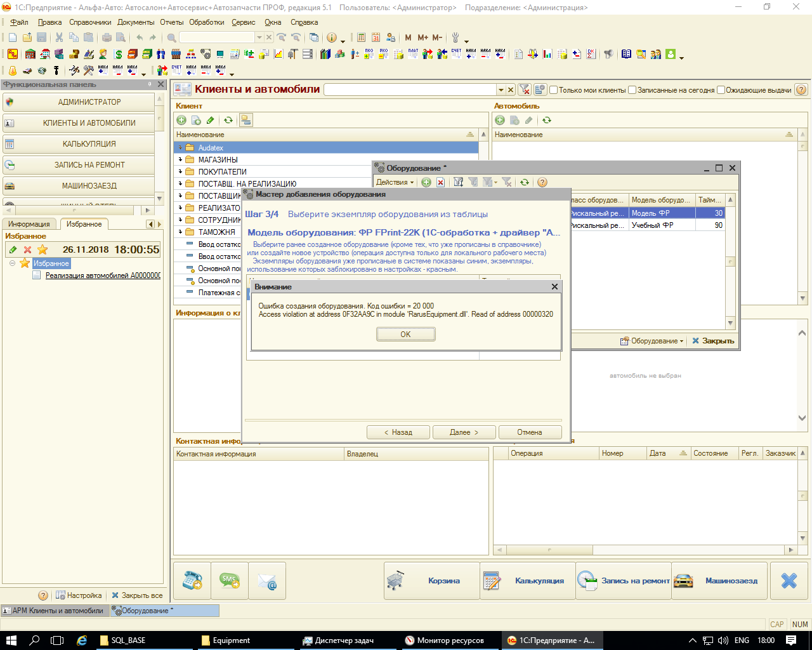Click OK in the Внимание error dialog
This screenshot has height=650, width=812.
coord(405,334)
